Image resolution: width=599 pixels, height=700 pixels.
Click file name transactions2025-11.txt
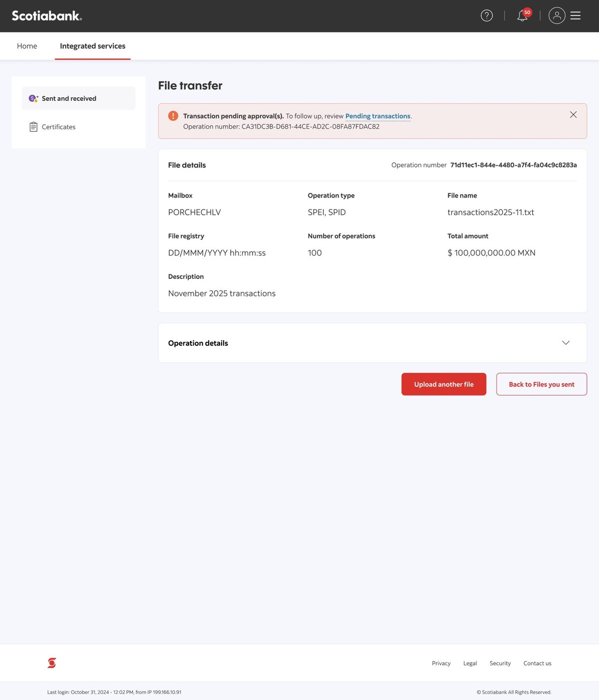tap(491, 212)
